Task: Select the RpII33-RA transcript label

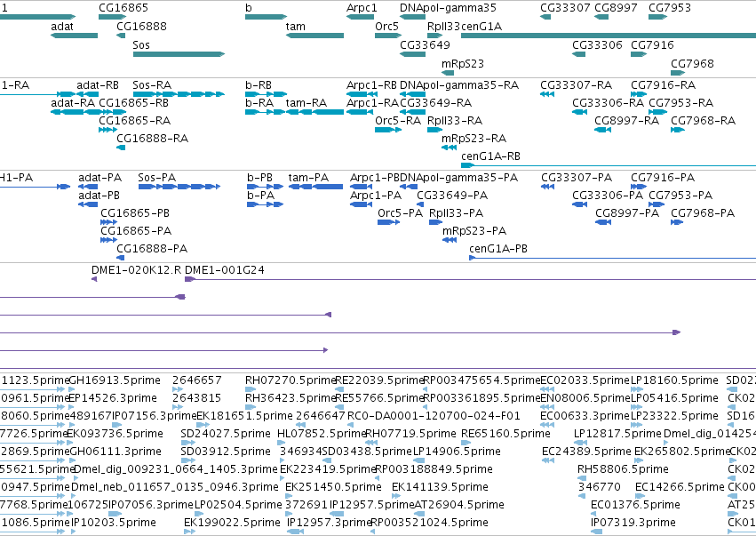Action: pyautogui.click(x=455, y=121)
